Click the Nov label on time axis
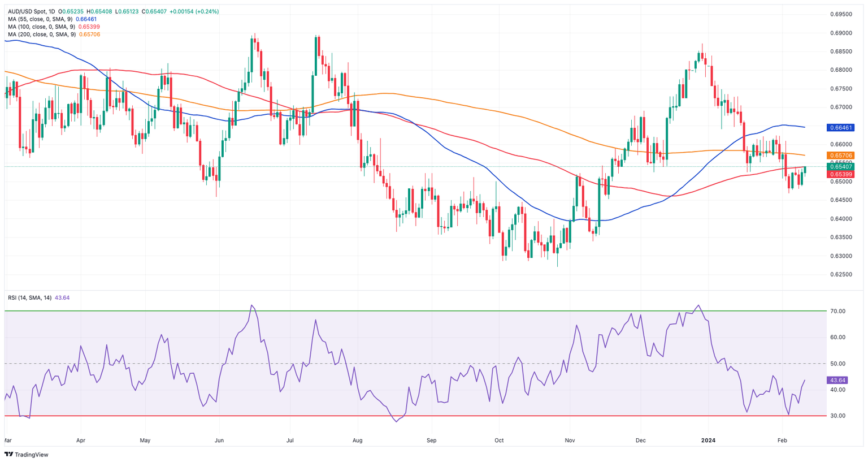Image resolution: width=868 pixels, height=462 pixels. (570, 439)
